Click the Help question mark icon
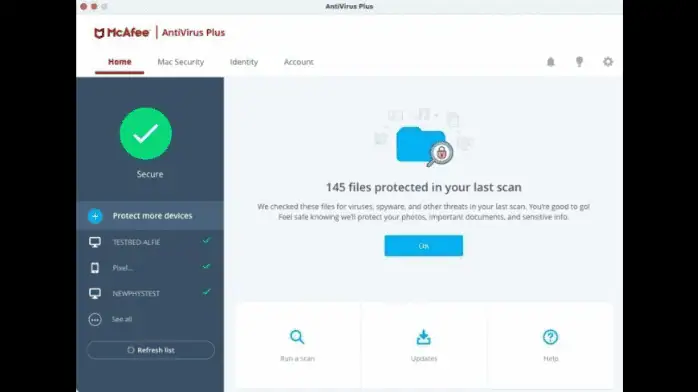698x392 pixels. click(x=550, y=337)
